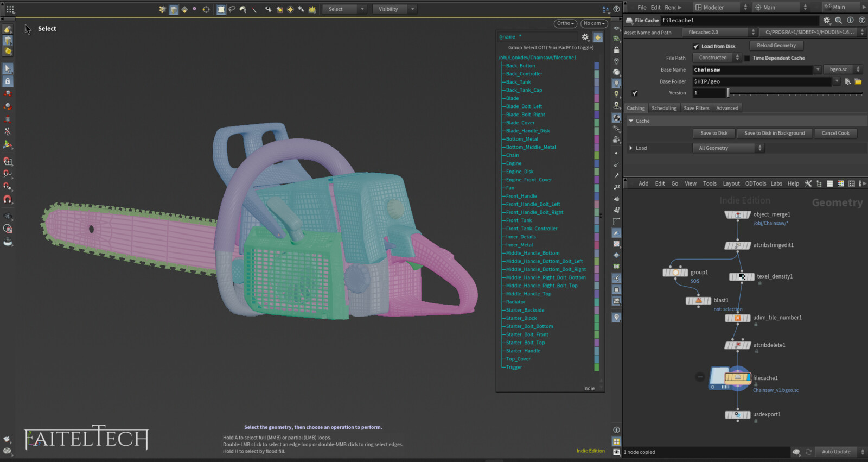Viewport: 868px width, 462px height.
Task: Select the Blade_Cover group in list
Action: 520,123
